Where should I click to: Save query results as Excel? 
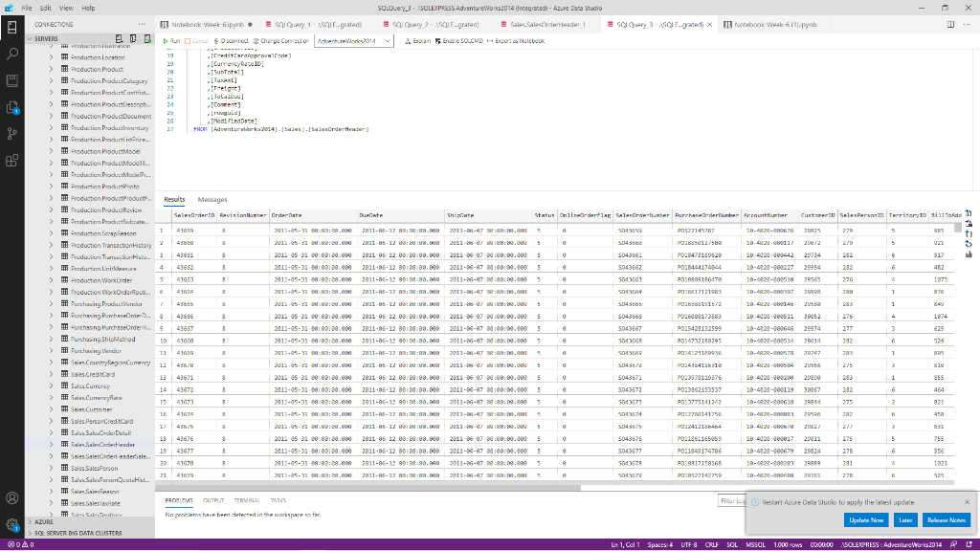(969, 225)
